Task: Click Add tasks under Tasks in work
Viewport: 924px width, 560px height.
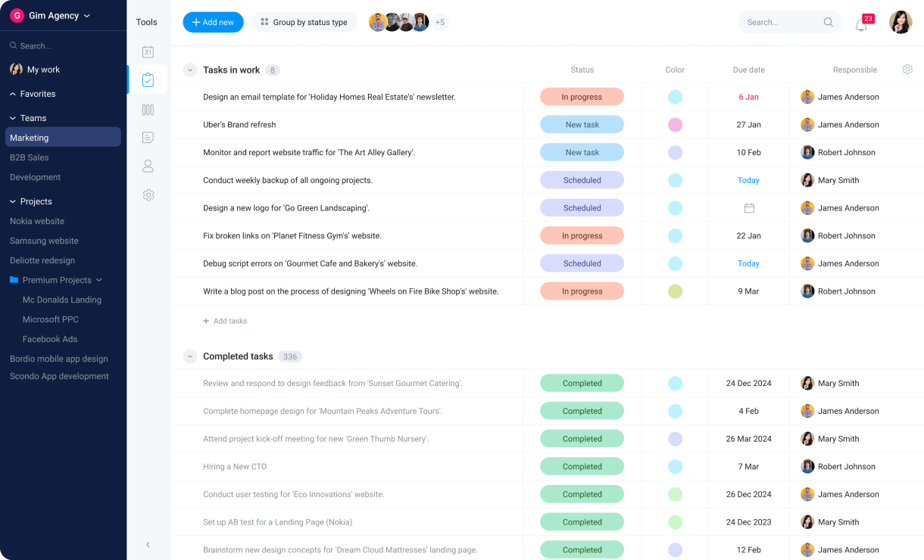Action: click(x=225, y=321)
